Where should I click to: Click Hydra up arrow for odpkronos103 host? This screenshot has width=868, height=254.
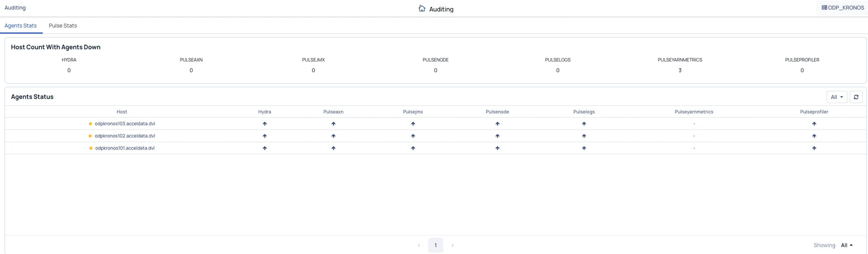coord(264,124)
